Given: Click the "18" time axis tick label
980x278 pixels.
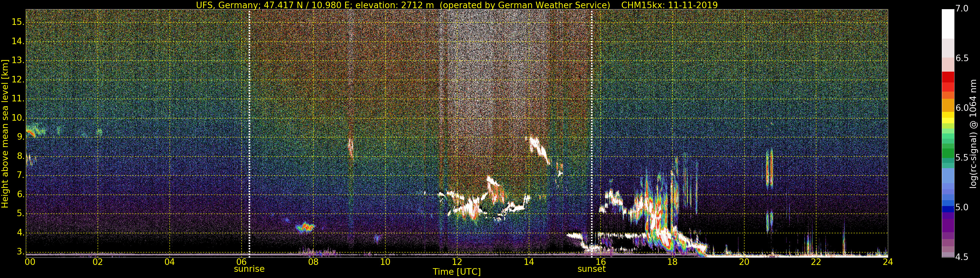Looking at the screenshot, I should click(x=672, y=262).
